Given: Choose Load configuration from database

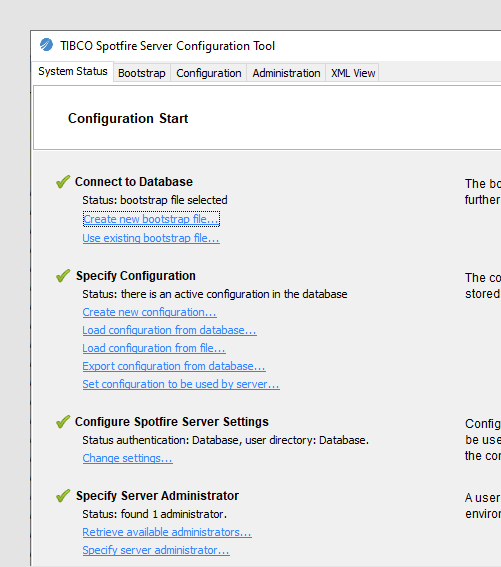Looking at the screenshot, I should coord(169,330).
